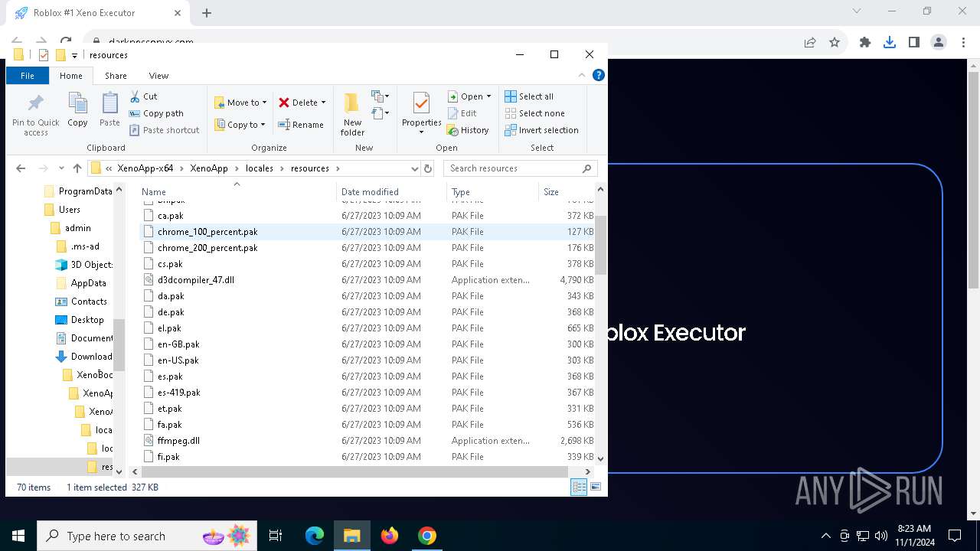Create a New folder
Screen dimensions: 980x551
tap(352, 114)
